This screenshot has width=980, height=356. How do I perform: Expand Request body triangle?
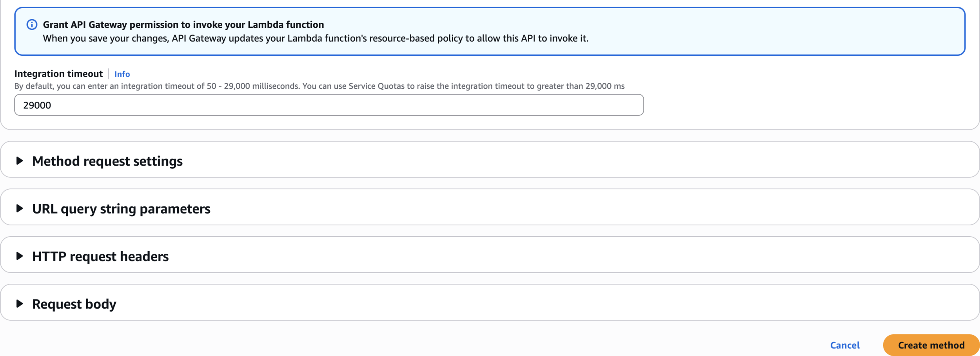point(19,304)
